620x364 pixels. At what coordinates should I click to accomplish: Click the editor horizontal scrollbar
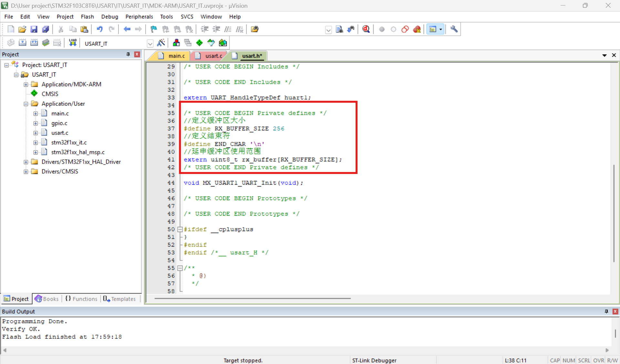point(252,298)
